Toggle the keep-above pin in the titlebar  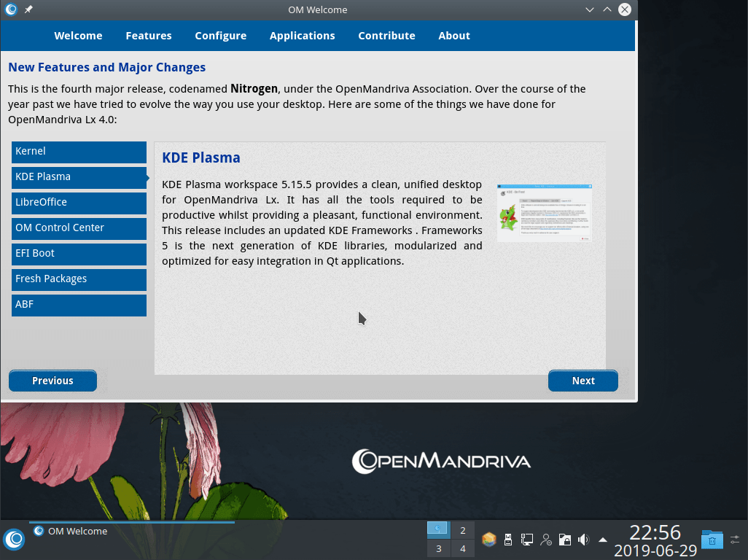click(28, 9)
